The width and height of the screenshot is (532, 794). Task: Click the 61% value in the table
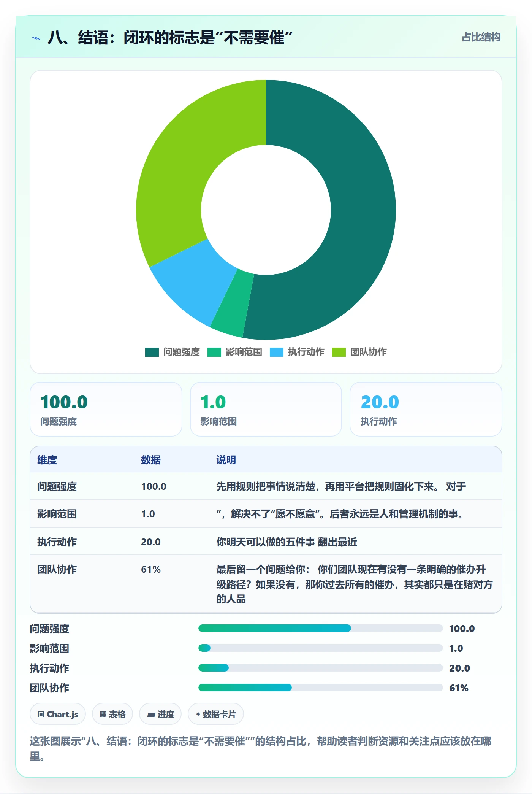coord(151,569)
